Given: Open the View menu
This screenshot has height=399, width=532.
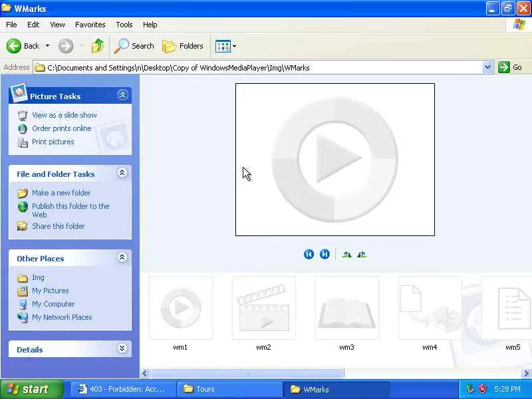Looking at the screenshot, I should click(x=57, y=25).
